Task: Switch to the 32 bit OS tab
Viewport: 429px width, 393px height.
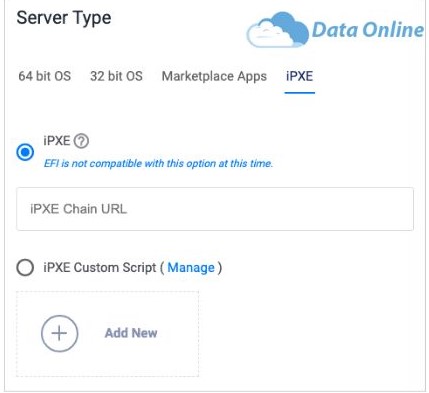Action: 116,76
